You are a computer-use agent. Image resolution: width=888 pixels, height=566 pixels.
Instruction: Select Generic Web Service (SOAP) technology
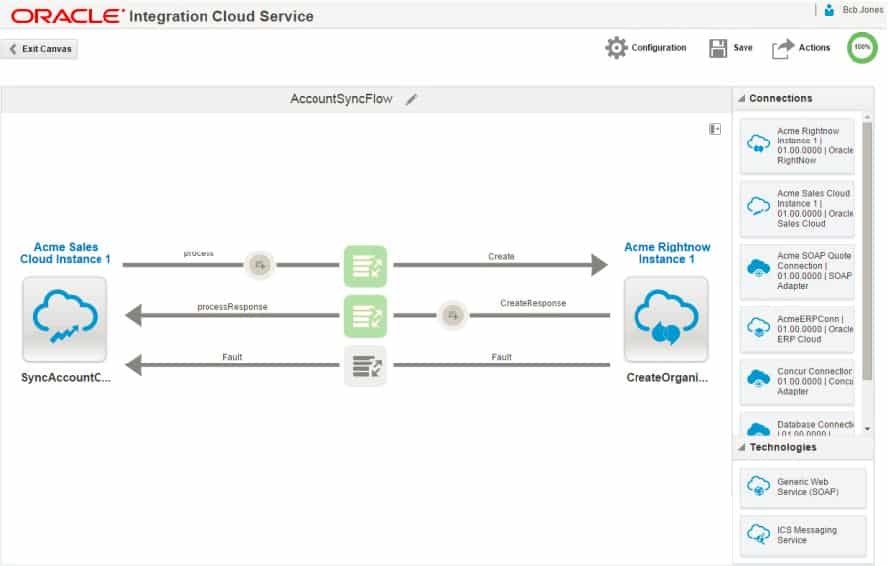pos(803,487)
